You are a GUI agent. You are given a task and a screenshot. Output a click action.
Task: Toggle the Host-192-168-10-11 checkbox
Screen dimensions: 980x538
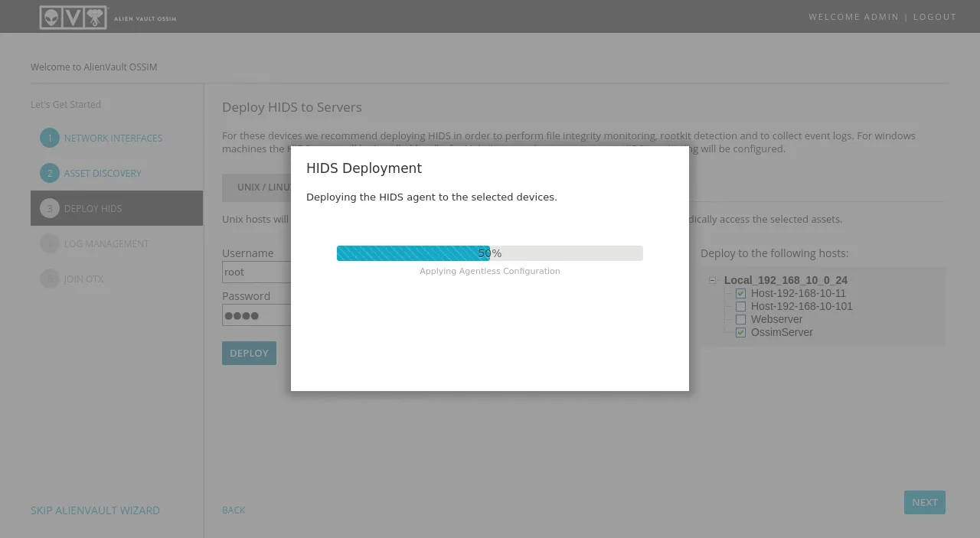point(740,294)
